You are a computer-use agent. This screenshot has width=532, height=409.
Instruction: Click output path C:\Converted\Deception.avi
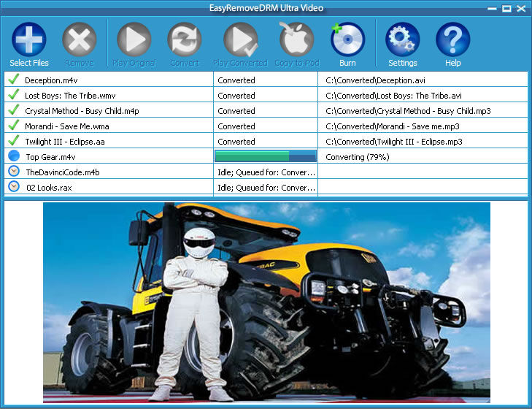pyautogui.click(x=375, y=80)
